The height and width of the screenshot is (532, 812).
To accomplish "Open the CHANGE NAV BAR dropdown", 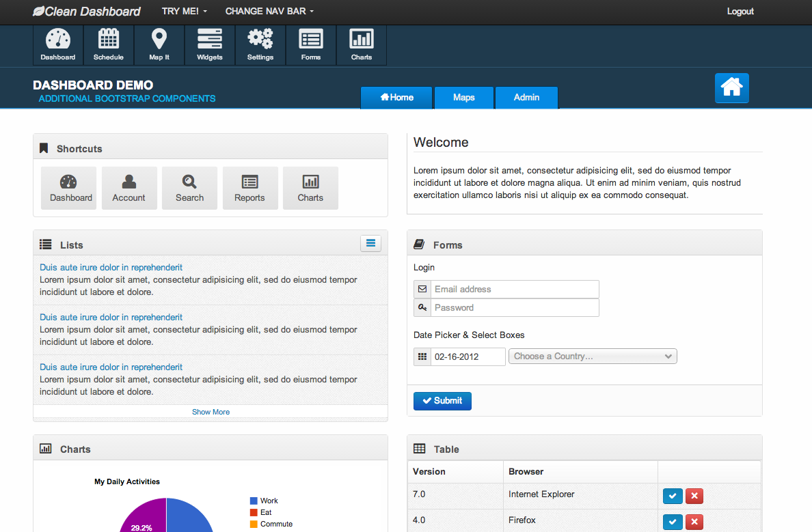I will [269, 11].
